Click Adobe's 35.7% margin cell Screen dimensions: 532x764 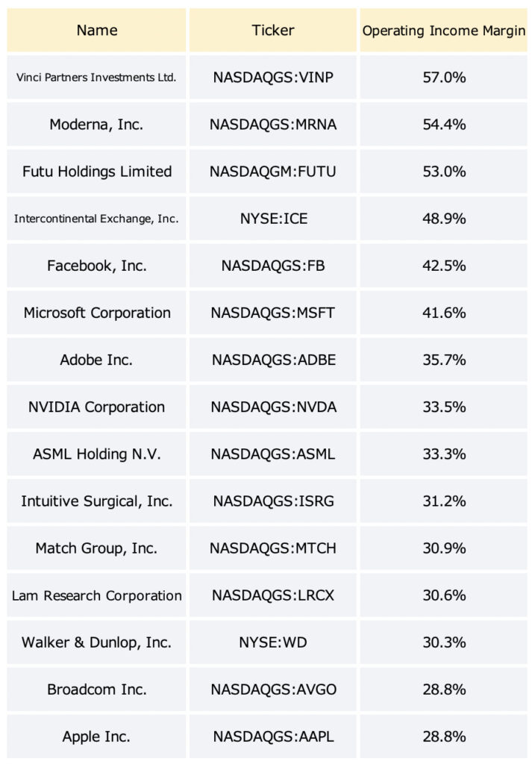[443, 360]
